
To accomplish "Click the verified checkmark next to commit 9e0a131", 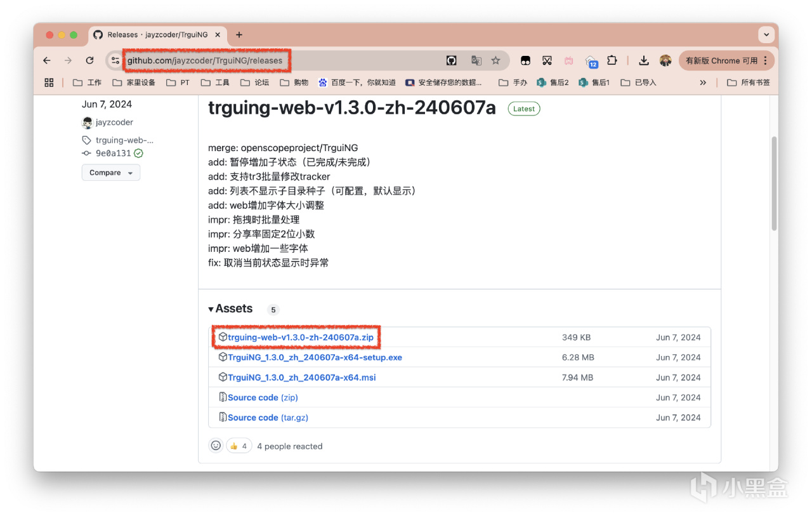I will [138, 153].
